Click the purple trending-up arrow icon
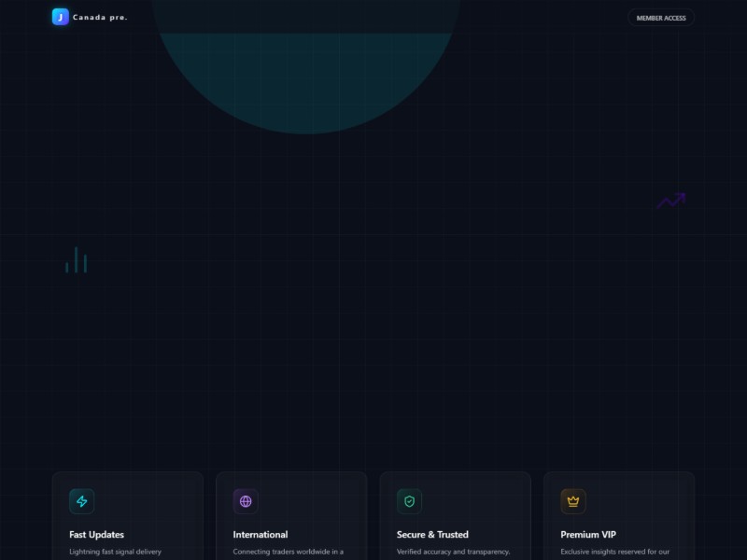The image size is (747, 560). 671,201
